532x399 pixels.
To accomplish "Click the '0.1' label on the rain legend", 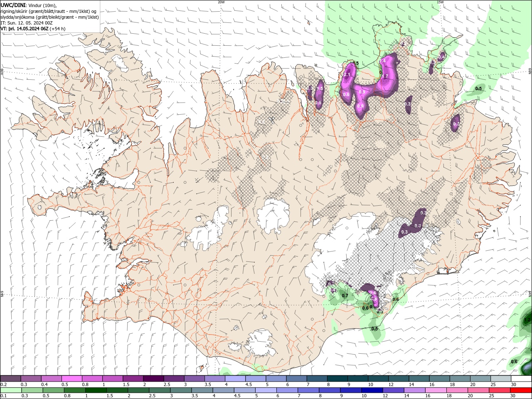I will [3, 396].
